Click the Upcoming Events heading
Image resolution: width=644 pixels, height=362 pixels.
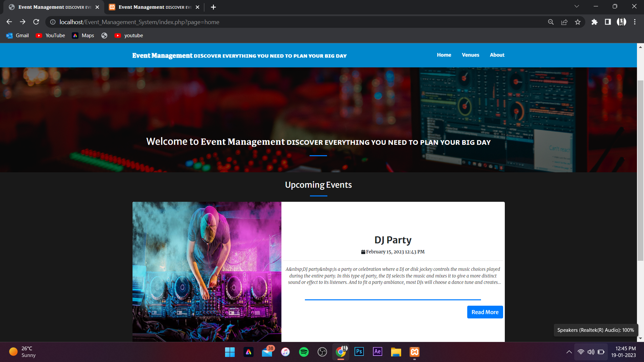pyautogui.click(x=318, y=185)
